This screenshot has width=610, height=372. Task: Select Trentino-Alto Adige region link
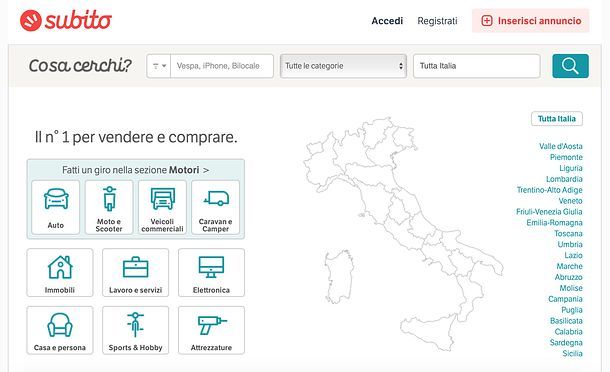click(x=549, y=190)
